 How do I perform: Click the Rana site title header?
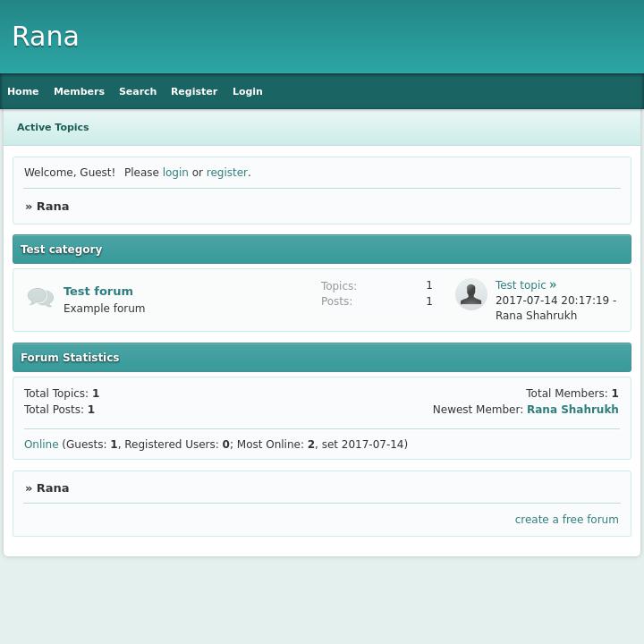click(x=46, y=37)
